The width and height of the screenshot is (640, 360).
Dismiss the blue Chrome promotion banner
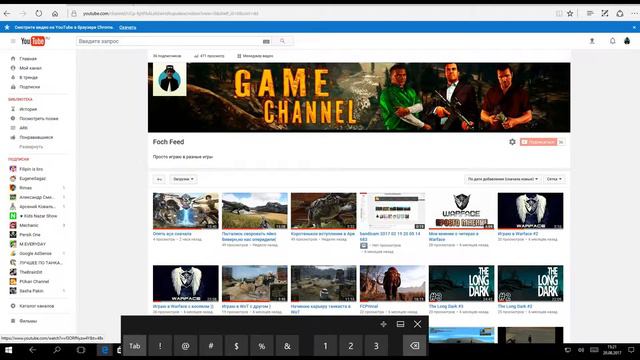click(x=634, y=27)
